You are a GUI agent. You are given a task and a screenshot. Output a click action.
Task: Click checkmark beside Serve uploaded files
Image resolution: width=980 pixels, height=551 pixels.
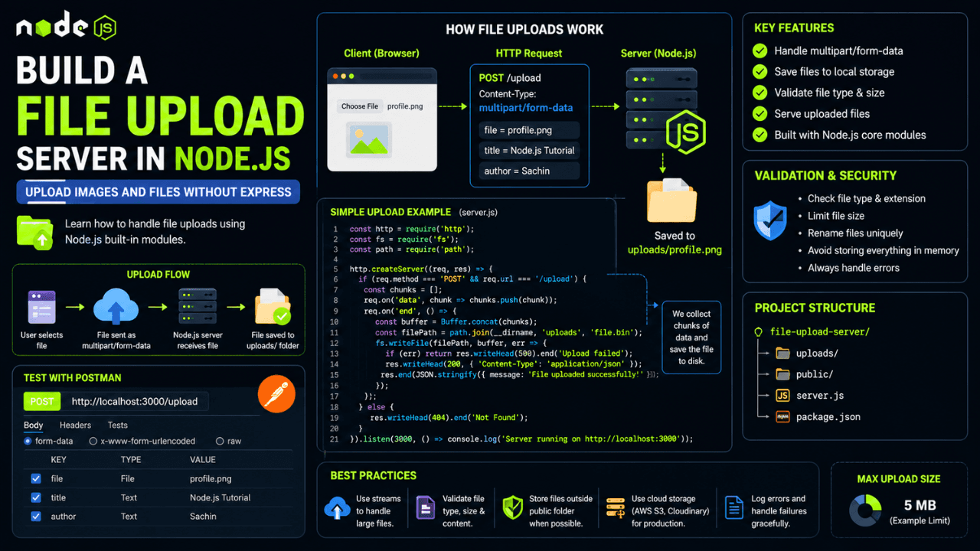point(759,113)
